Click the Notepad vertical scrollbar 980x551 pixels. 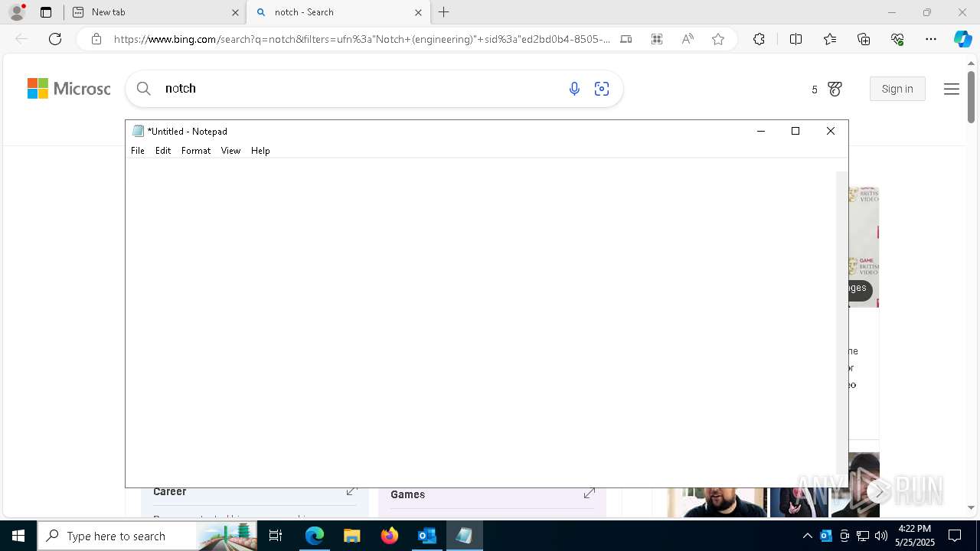coord(842,321)
